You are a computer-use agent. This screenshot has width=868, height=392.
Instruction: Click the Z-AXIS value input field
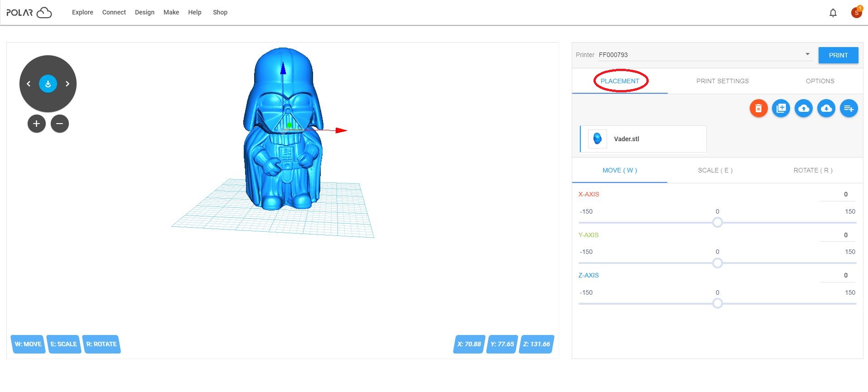(837, 275)
